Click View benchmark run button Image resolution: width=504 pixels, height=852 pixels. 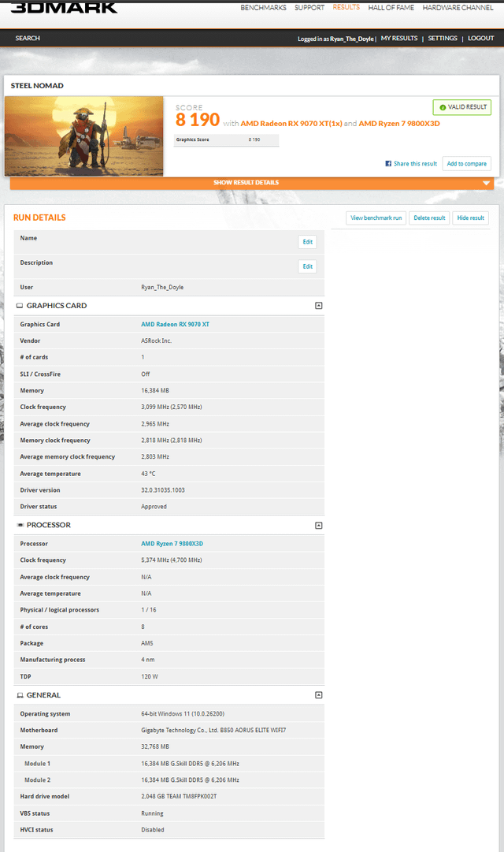(x=376, y=218)
